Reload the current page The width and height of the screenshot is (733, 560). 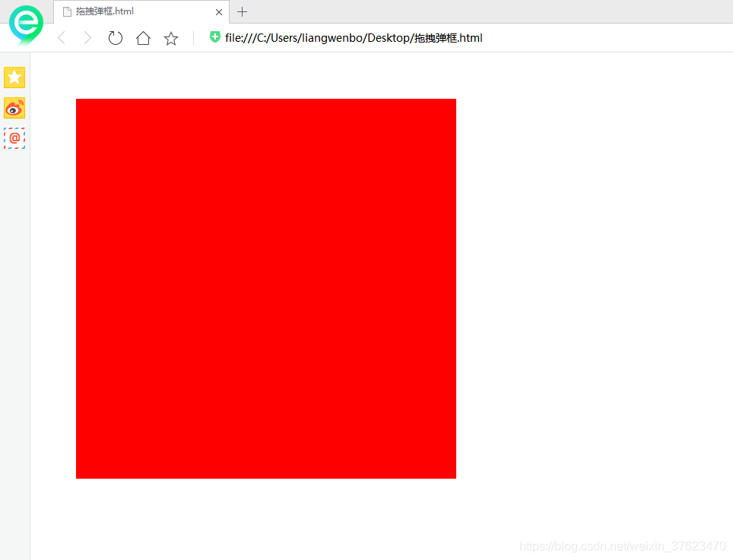point(115,38)
